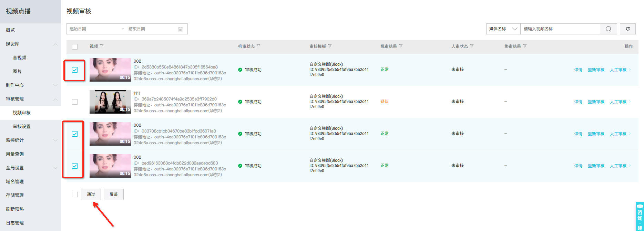
Task: Open 审核设置 in the sidebar
Action: [x=22, y=126]
